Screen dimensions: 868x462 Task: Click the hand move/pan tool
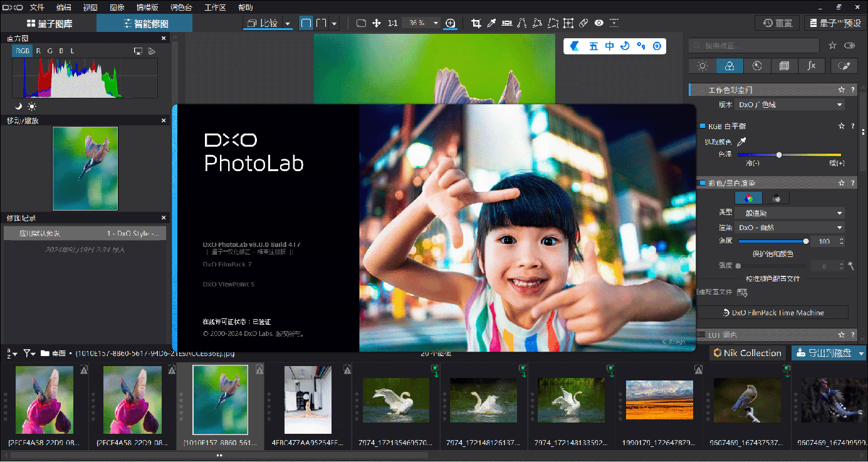click(377, 23)
